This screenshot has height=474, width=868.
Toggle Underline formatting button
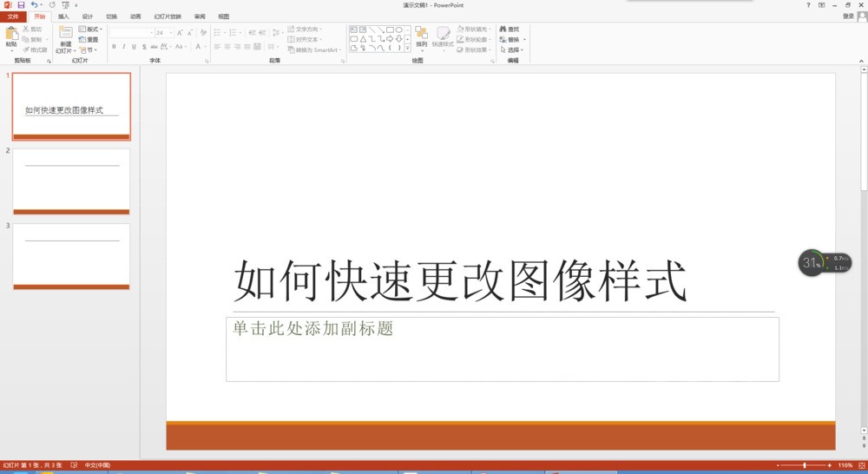coord(134,47)
